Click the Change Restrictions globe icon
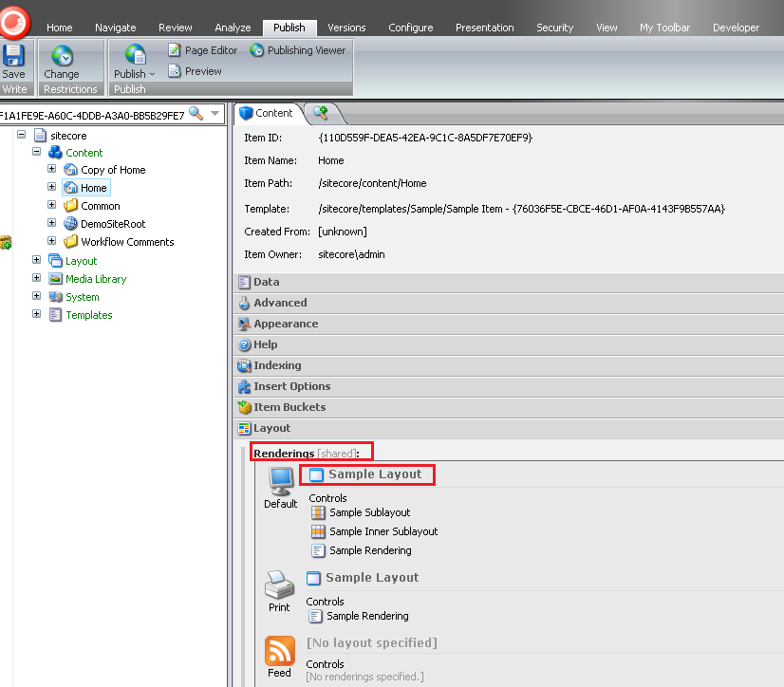 [62, 55]
